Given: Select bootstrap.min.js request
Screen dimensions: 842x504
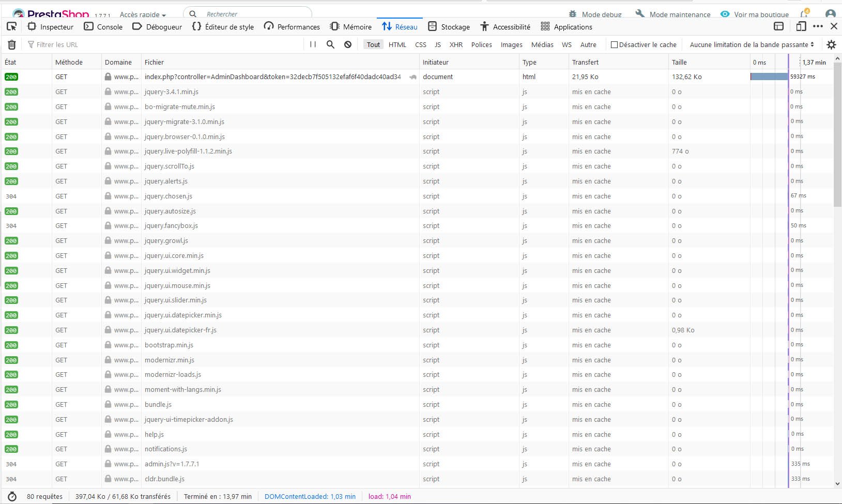Looking at the screenshot, I should pos(417,345).
